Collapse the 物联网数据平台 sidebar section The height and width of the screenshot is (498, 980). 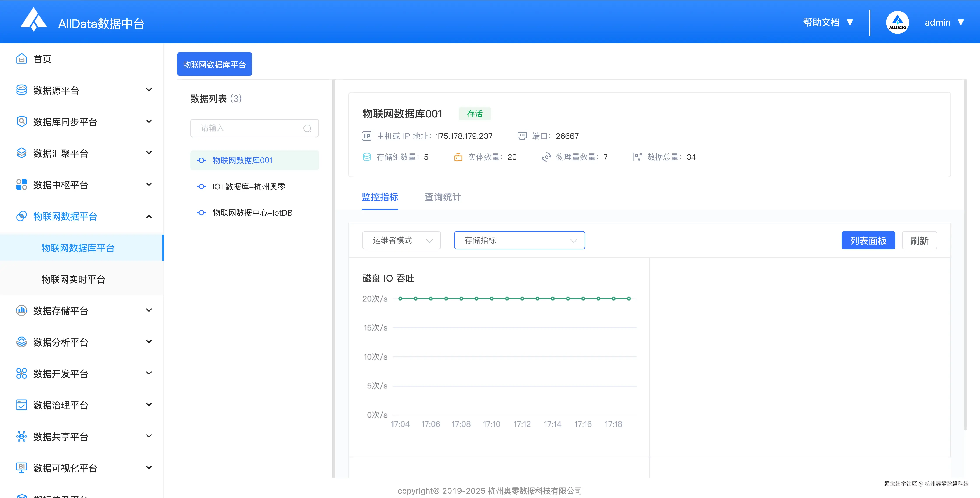149,217
